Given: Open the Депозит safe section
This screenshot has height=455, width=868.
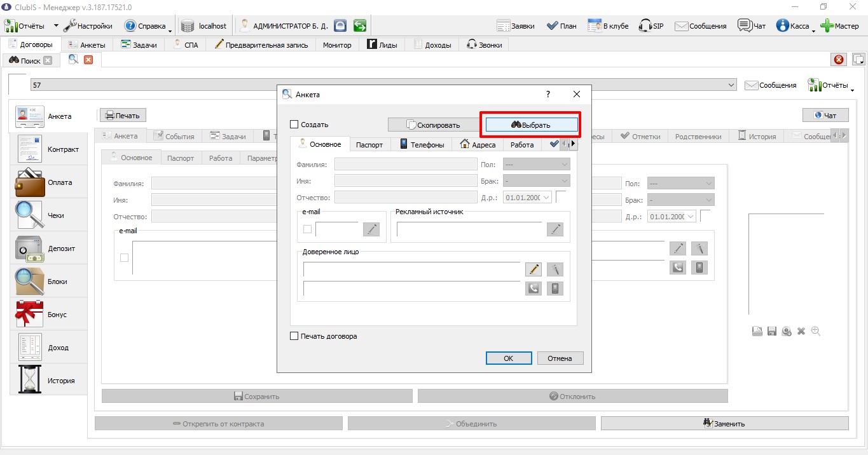Looking at the screenshot, I should [x=48, y=248].
